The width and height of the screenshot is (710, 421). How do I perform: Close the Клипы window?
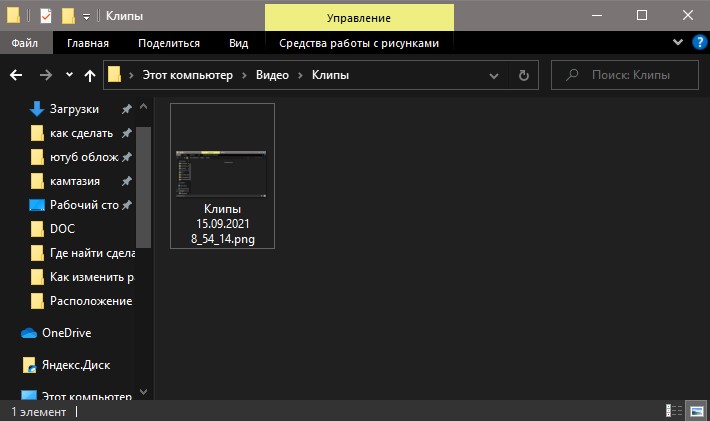coord(687,15)
